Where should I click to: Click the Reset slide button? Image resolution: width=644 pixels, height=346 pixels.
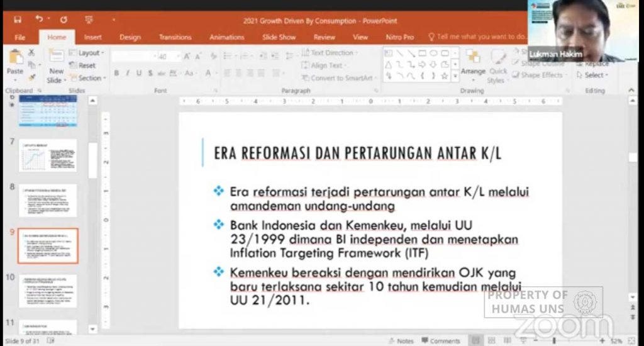tap(82, 65)
